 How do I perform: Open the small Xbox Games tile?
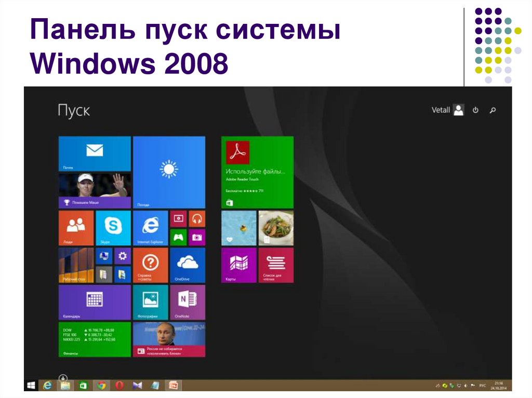tap(179, 237)
